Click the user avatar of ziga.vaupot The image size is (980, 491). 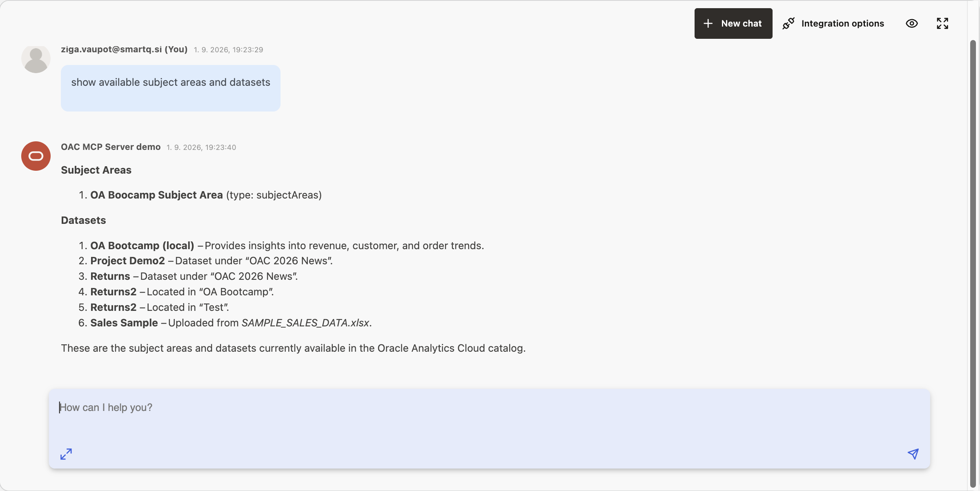(x=36, y=58)
